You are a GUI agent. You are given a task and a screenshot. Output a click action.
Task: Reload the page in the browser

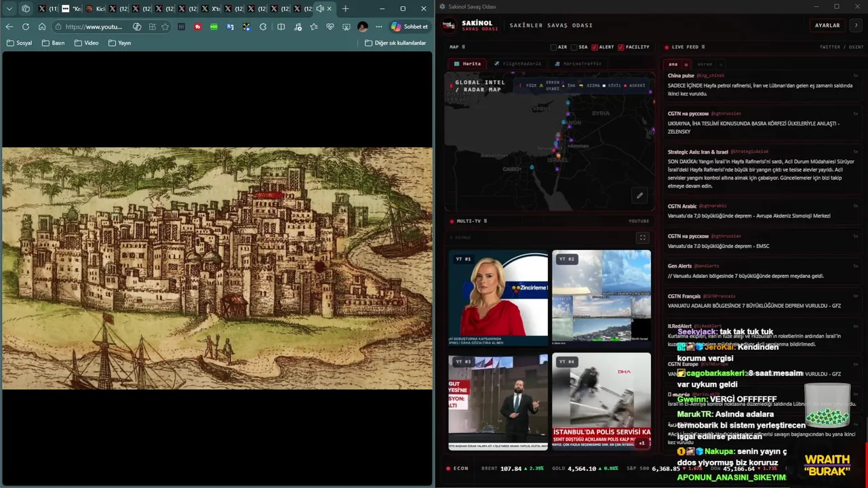coord(26,27)
